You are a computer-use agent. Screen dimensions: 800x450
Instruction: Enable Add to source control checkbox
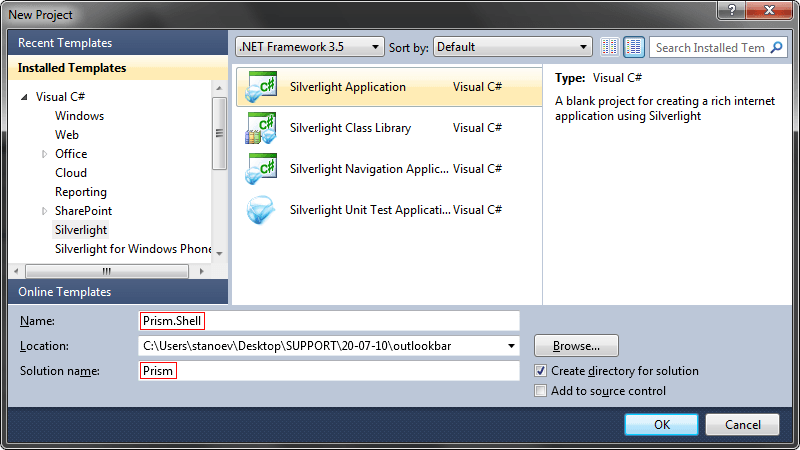click(541, 391)
